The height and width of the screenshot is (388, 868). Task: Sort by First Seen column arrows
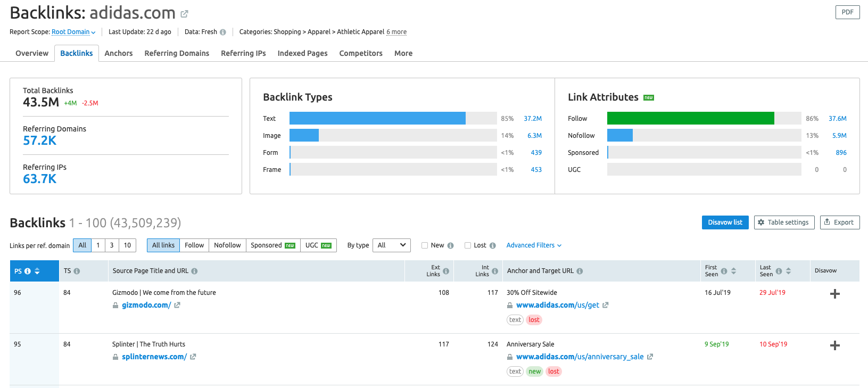[x=733, y=271]
